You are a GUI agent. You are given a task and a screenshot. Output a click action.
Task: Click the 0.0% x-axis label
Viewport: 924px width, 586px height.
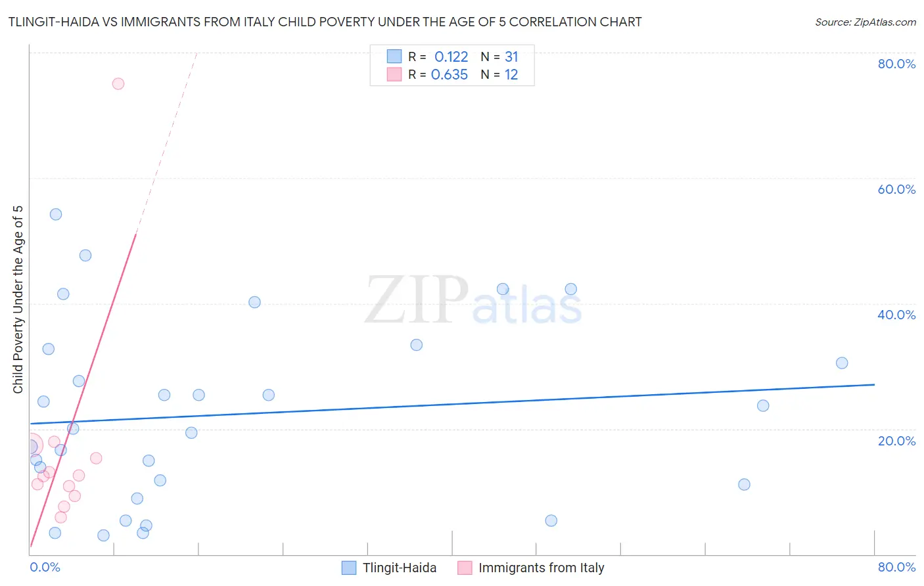[45, 567]
